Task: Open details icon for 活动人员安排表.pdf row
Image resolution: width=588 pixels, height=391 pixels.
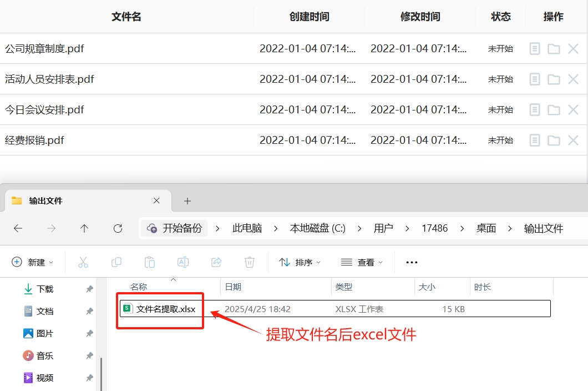Action: click(535, 79)
